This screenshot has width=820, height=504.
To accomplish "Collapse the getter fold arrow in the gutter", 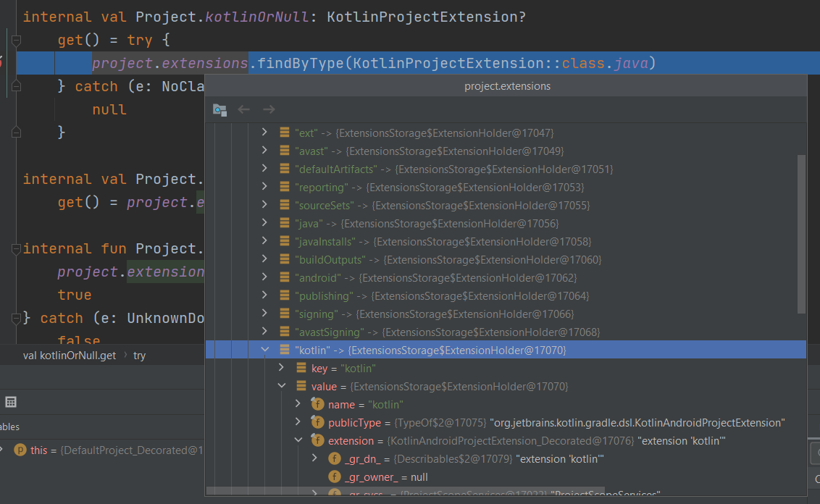I will tap(15, 40).
